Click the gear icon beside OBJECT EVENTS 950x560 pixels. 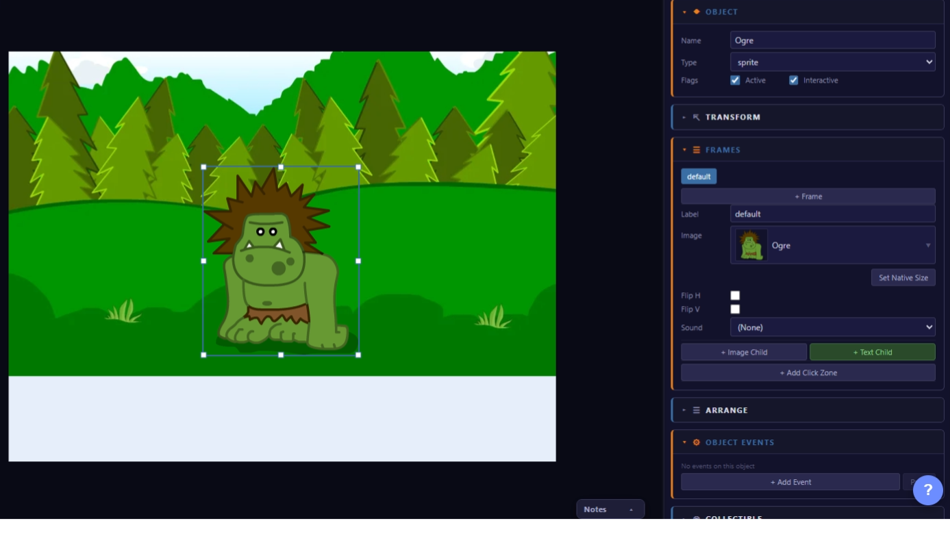click(x=697, y=442)
